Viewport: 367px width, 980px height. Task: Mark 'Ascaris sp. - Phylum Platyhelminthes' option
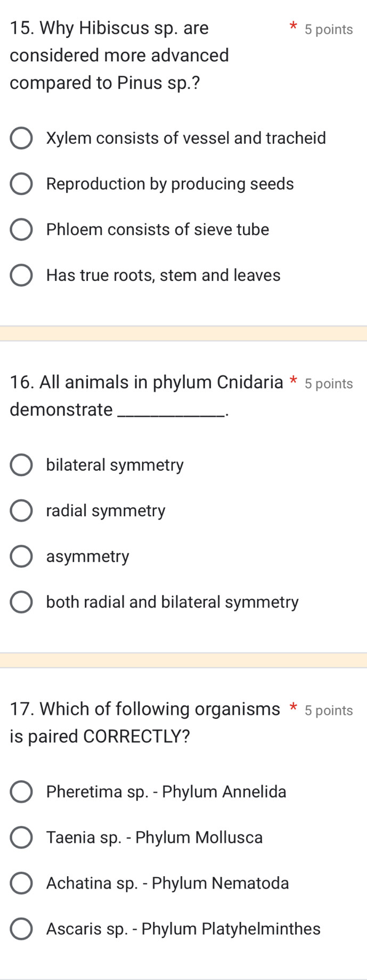21,930
